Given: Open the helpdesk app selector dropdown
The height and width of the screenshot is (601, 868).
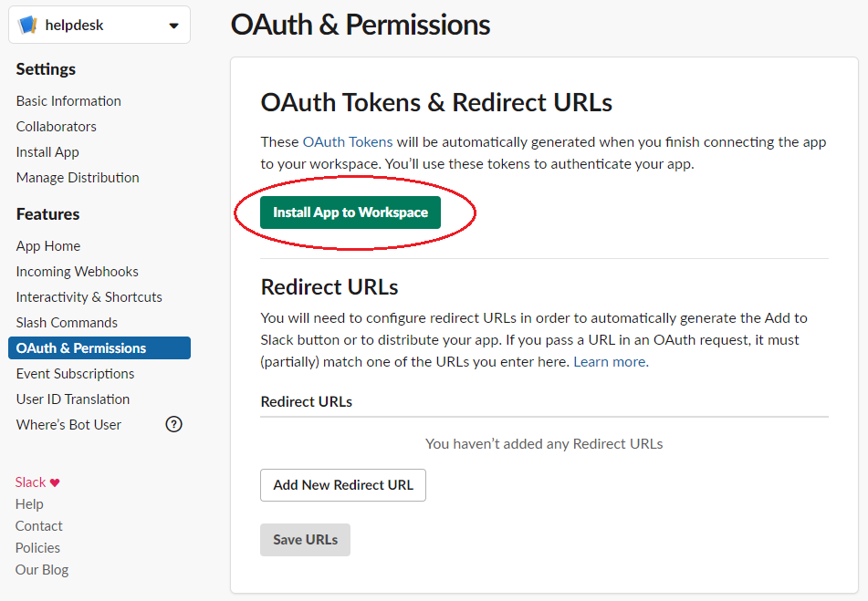Looking at the screenshot, I should [x=173, y=26].
